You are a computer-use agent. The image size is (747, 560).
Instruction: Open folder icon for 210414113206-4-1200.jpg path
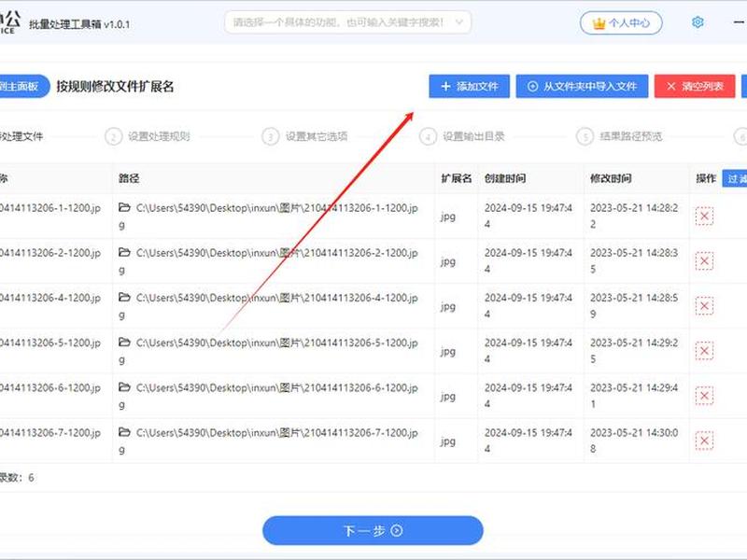point(124,297)
